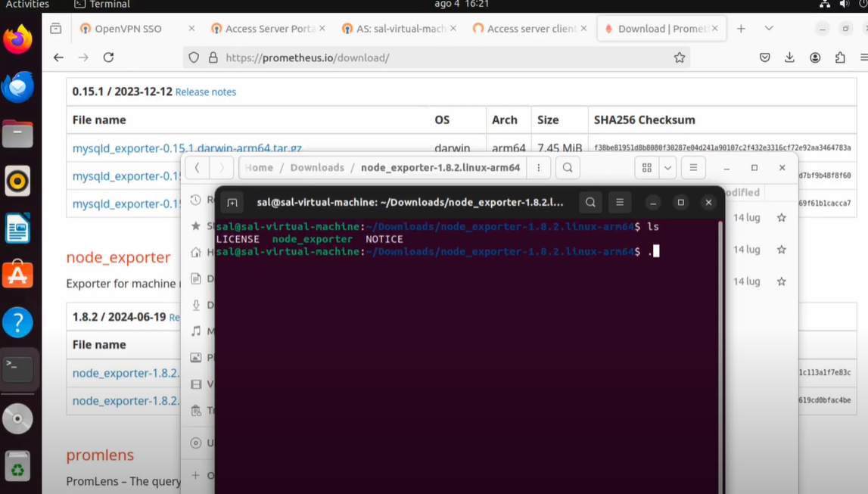Screen dimensions: 868x494
Task: Open the network indicator in top bar
Action: [x=825, y=4]
